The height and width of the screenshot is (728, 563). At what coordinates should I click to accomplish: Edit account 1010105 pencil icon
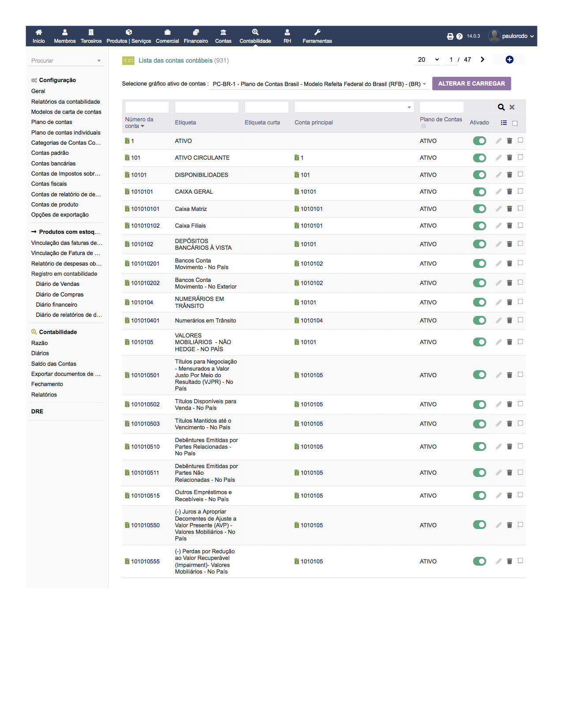tap(499, 342)
